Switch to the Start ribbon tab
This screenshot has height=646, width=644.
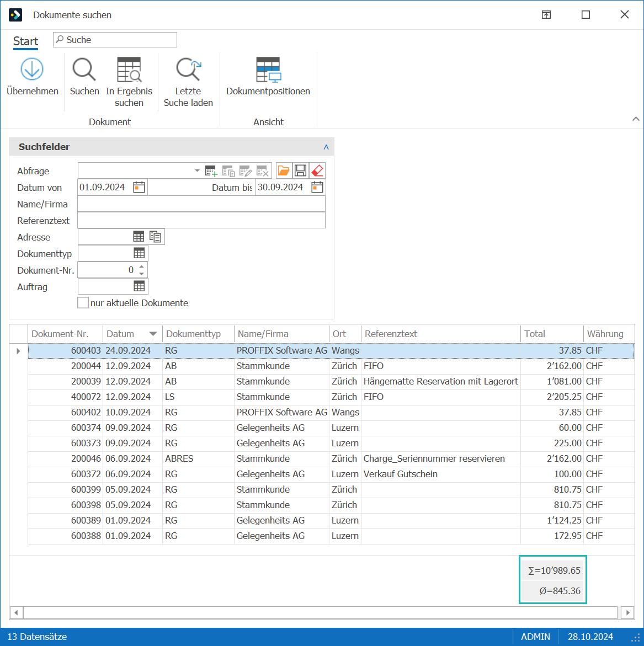click(25, 41)
